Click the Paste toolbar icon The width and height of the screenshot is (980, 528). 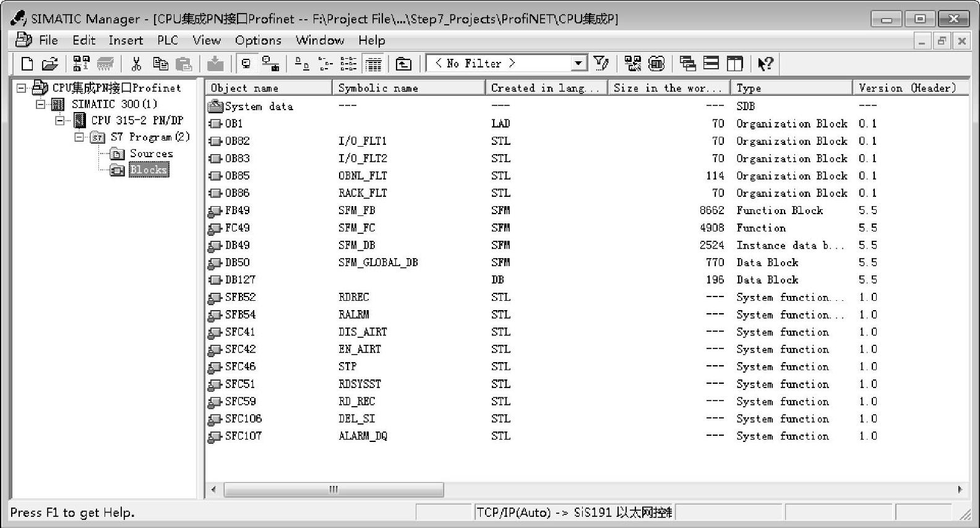pos(184,63)
